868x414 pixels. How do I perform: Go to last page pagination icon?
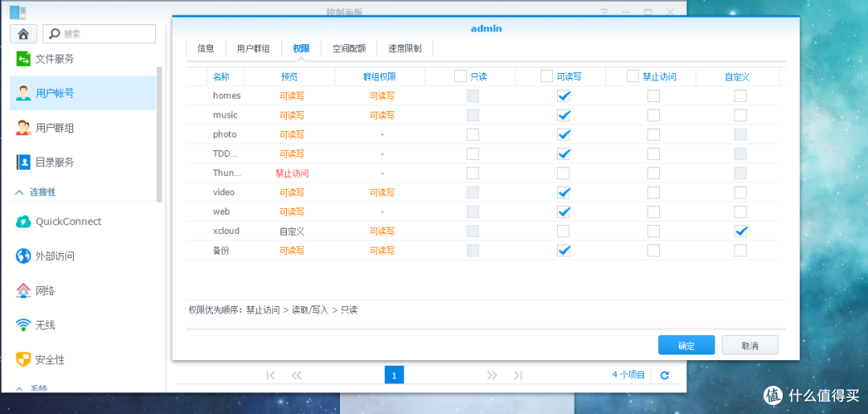click(x=518, y=375)
